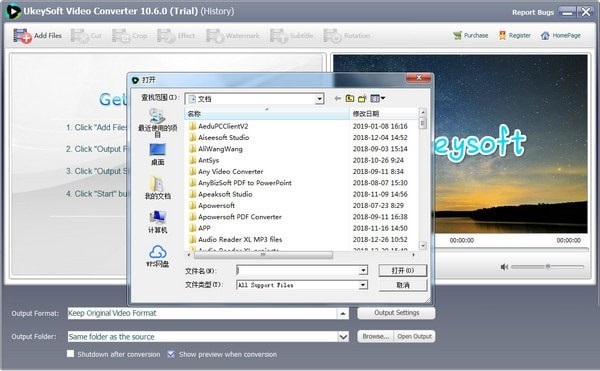Click the up one level folder icon
600x371 pixels.
tap(350, 99)
